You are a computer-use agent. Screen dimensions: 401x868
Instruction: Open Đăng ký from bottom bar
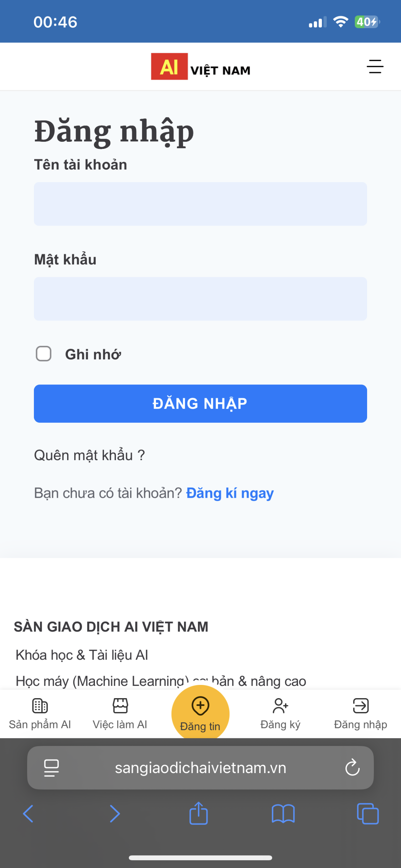tap(280, 713)
